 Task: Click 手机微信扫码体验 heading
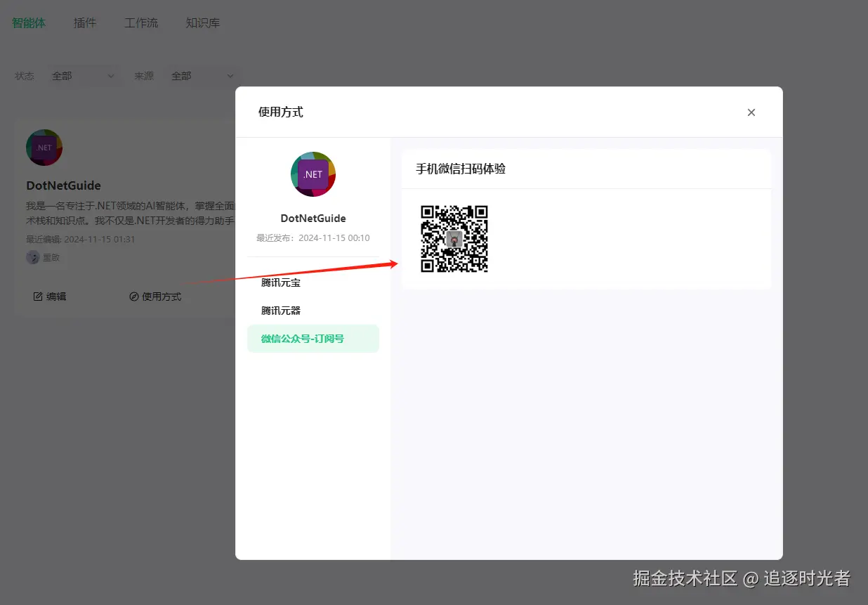coord(461,169)
